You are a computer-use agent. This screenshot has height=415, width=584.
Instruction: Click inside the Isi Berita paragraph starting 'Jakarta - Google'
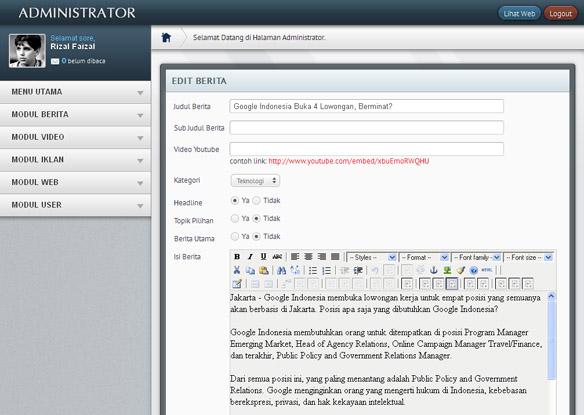click(x=385, y=303)
